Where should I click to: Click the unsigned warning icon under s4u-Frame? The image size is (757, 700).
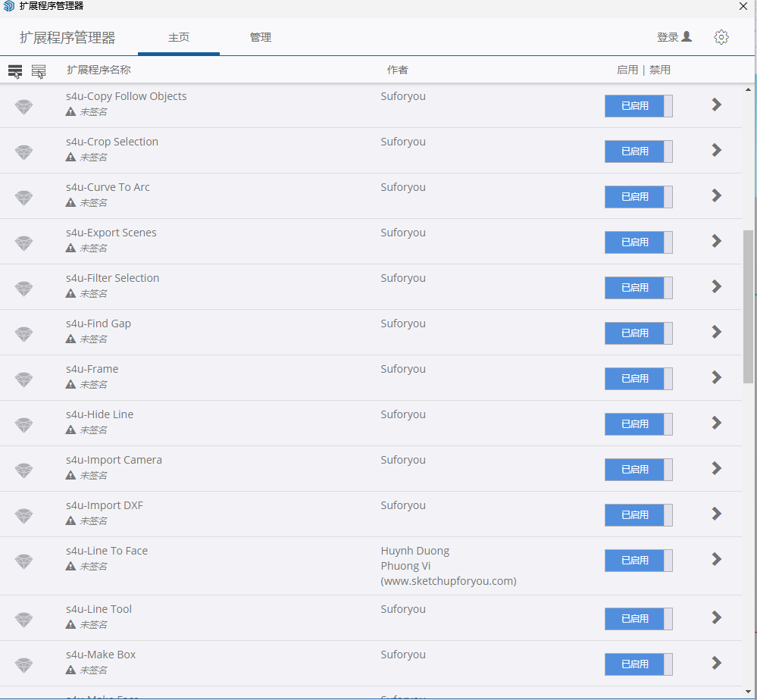pyautogui.click(x=70, y=384)
